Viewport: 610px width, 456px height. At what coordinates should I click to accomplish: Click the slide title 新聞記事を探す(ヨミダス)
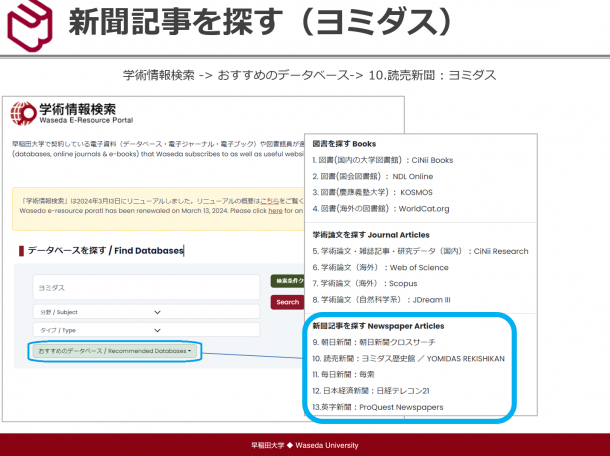261,21
